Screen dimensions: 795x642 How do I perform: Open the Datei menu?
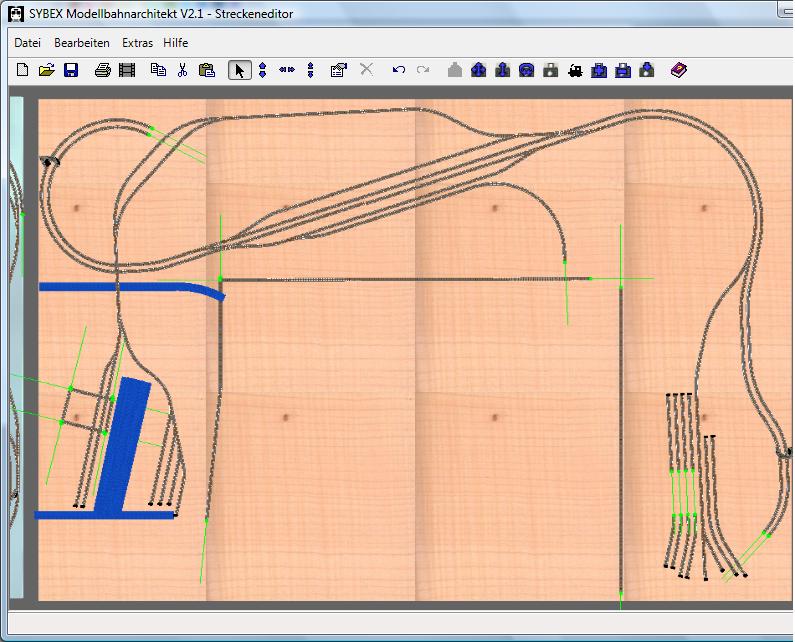coord(28,43)
